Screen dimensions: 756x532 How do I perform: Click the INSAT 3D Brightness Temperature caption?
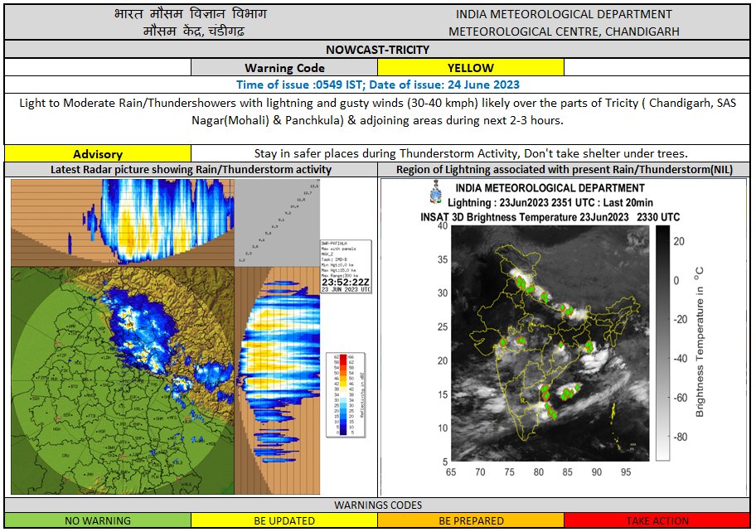(550, 217)
